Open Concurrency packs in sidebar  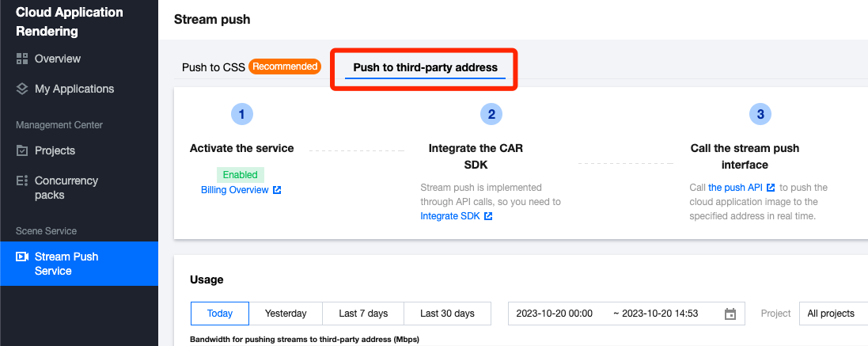pyautogui.click(x=66, y=188)
